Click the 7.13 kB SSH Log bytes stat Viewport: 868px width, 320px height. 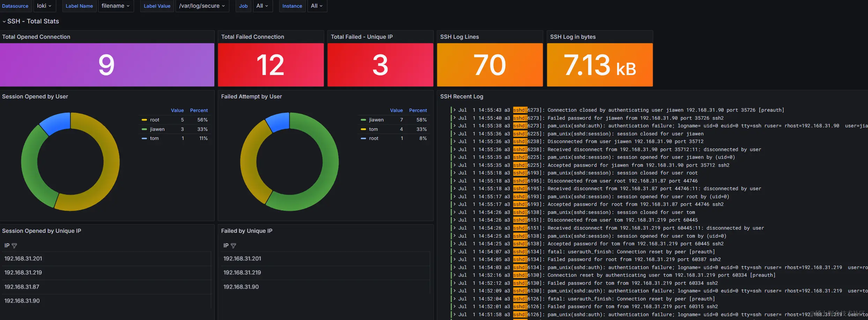pyautogui.click(x=600, y=65)
